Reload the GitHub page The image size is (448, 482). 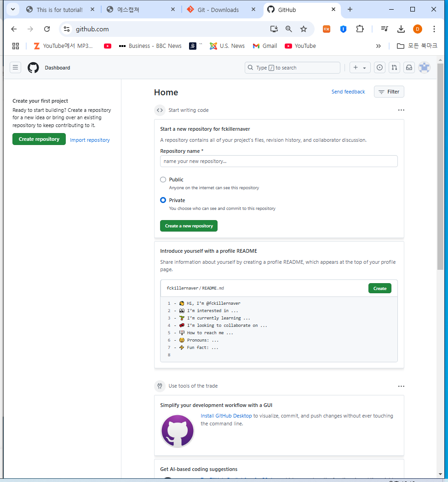click(46, 29)
